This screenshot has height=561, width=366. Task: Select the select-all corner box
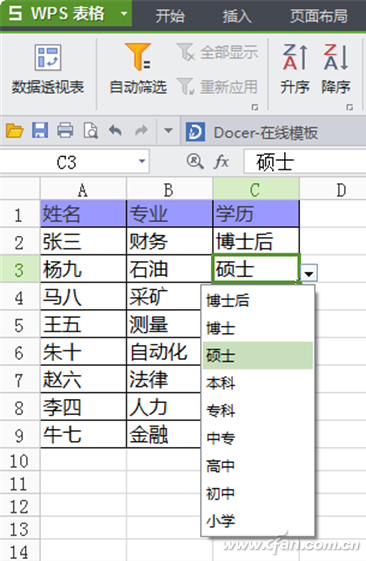[20, 189]
